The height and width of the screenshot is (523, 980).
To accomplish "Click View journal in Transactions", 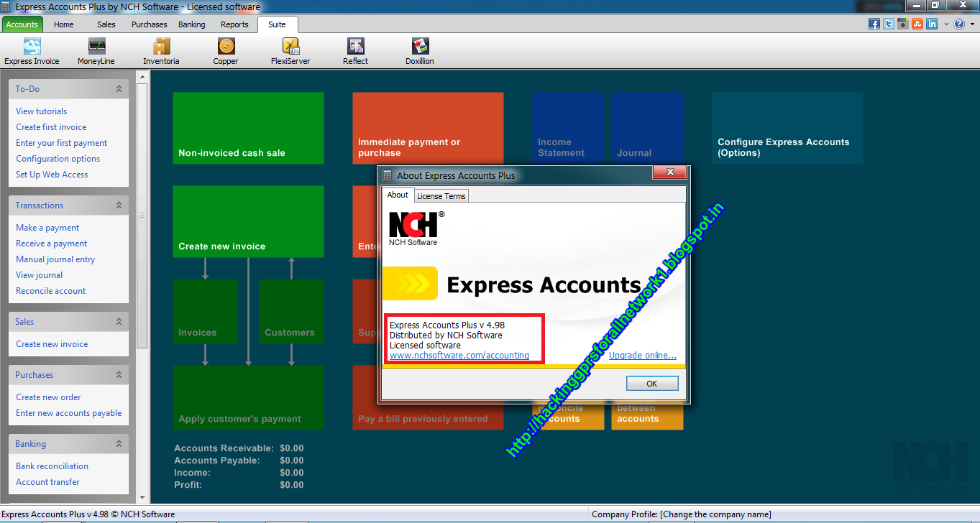I will 40,275.
